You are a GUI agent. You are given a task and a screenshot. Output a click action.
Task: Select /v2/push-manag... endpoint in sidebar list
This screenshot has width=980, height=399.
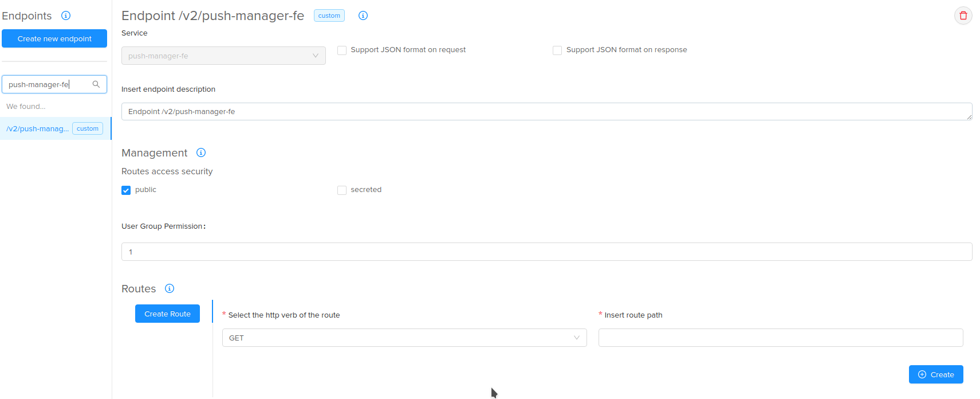[37, 128]
